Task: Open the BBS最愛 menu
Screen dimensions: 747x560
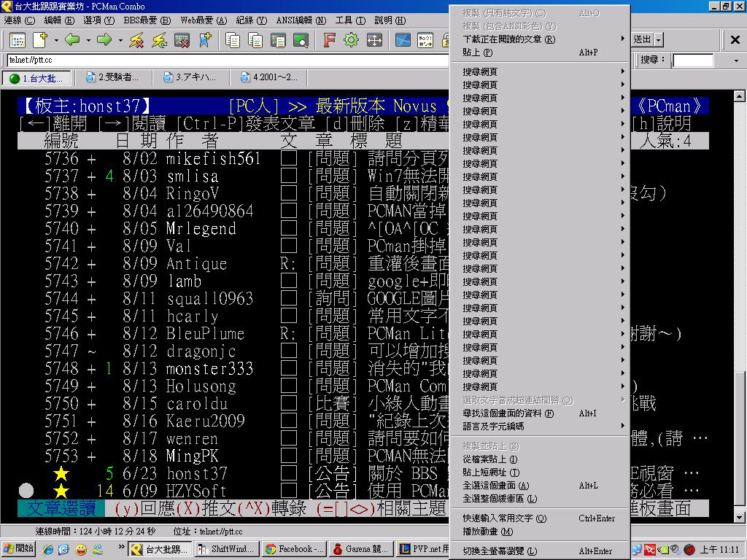Action: tap(147, 20)
